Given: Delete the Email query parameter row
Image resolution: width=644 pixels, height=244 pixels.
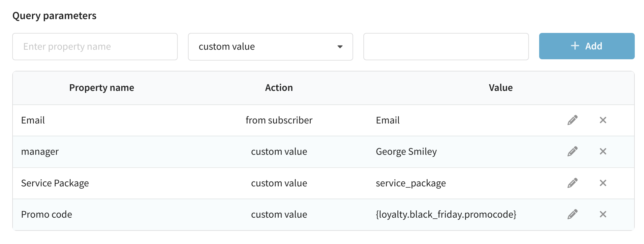Looking at the screenshot, I should tap(603, 120).
